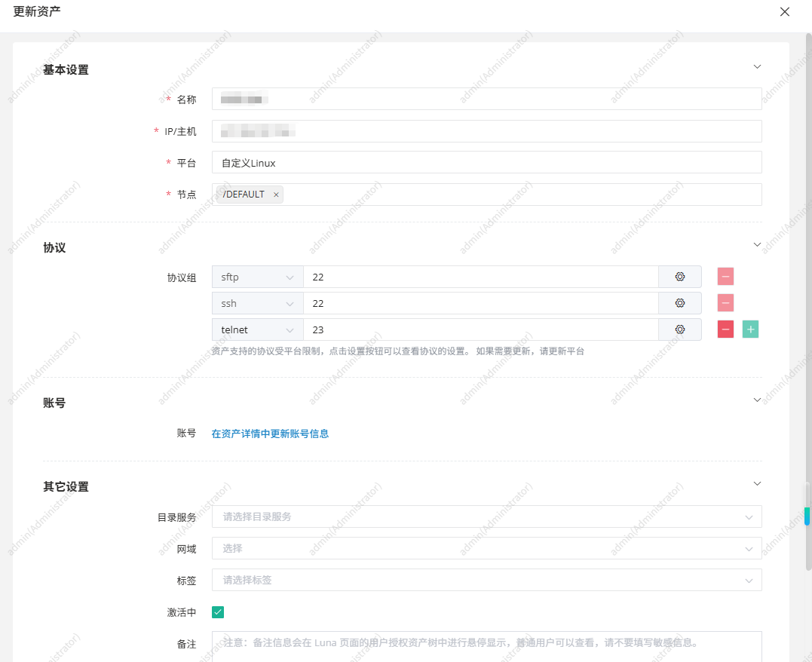The height and width of the screenshot is (662, 812).
Task: Collapse the 其它设置 section
Action: (757, 483)
